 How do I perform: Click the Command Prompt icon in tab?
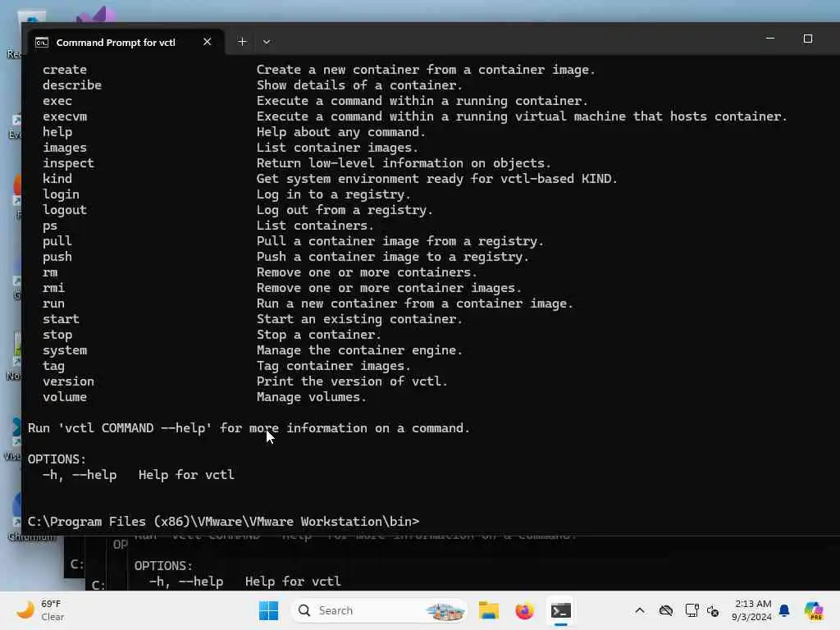(42, 43)
